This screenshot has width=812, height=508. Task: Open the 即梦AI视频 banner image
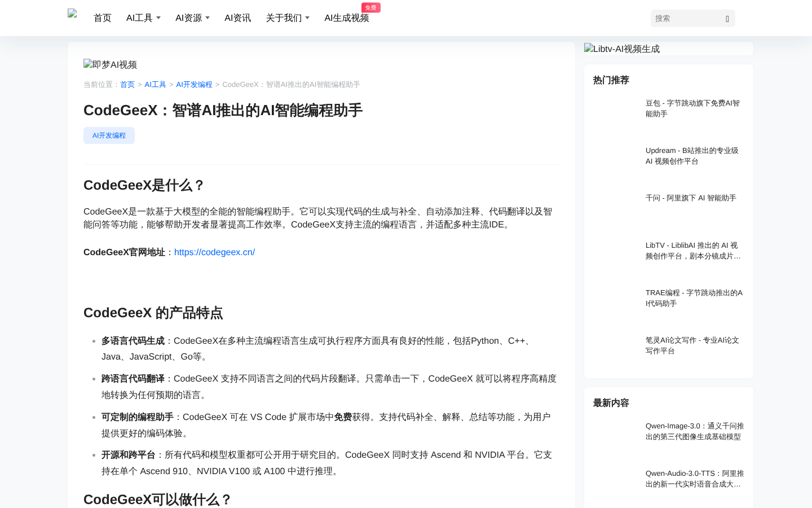coord(110,64)
